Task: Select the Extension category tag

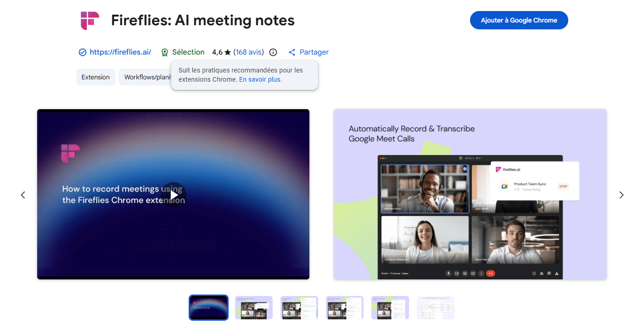Action: (95, 77)
